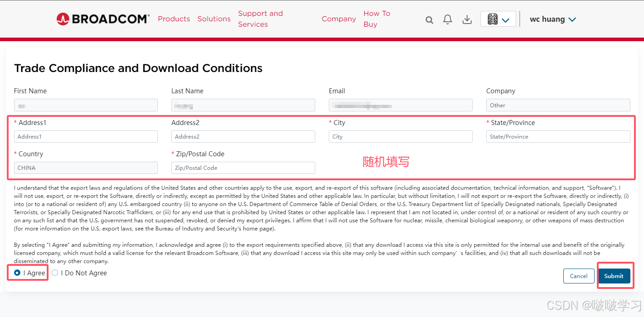Open the Solutions menu
The width and height of the screenshot is (644, 317).
[214, 19]
